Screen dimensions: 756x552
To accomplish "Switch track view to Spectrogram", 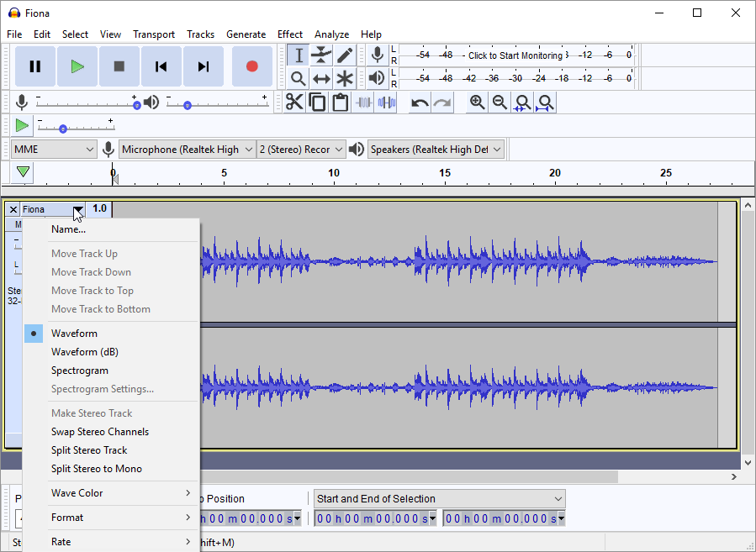I will coord(79,371).
